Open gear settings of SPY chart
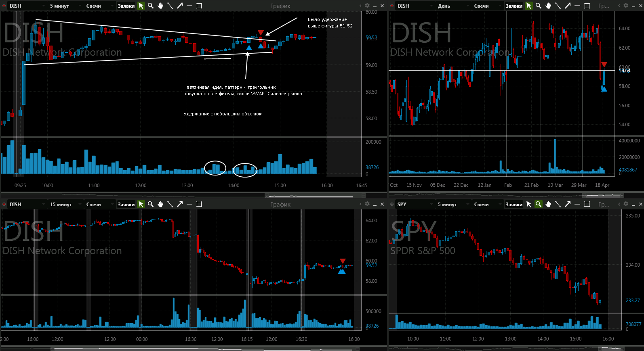644x351 pixels. [x=626, y=204]
